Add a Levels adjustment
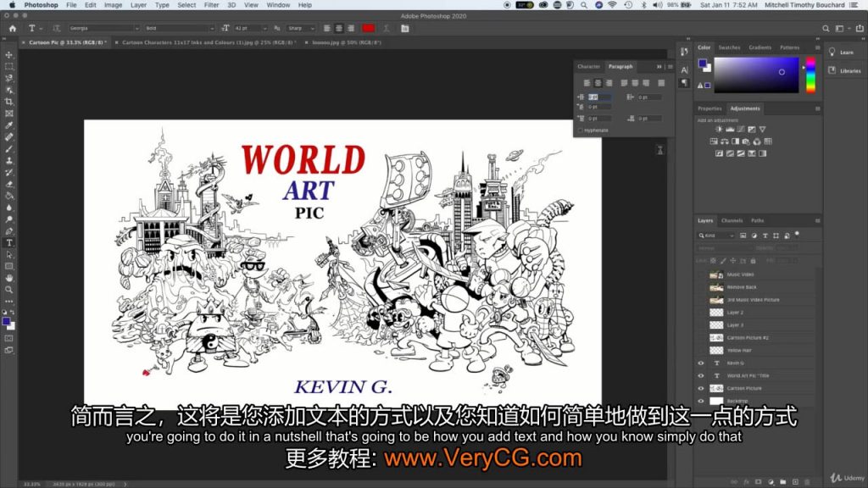Screen dimensions: 868x488 (730, 129)
